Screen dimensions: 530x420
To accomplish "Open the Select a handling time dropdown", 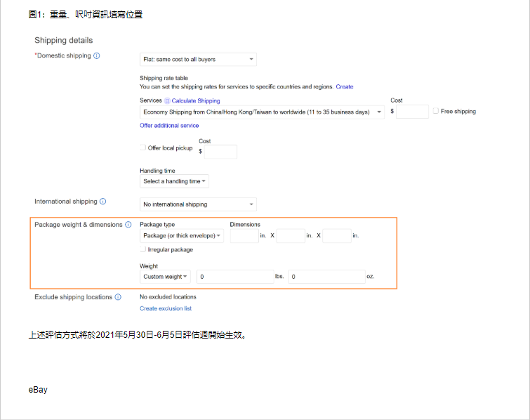I will [x=174, y=181].
